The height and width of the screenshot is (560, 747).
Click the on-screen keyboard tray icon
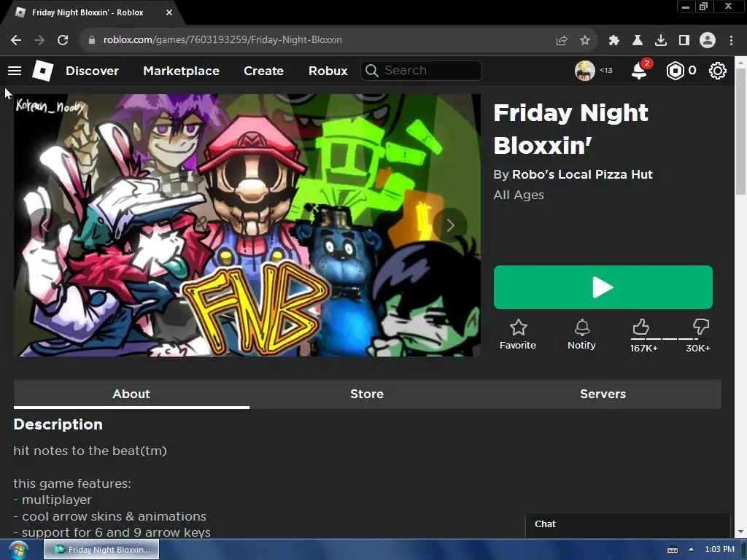pos(672,550)
